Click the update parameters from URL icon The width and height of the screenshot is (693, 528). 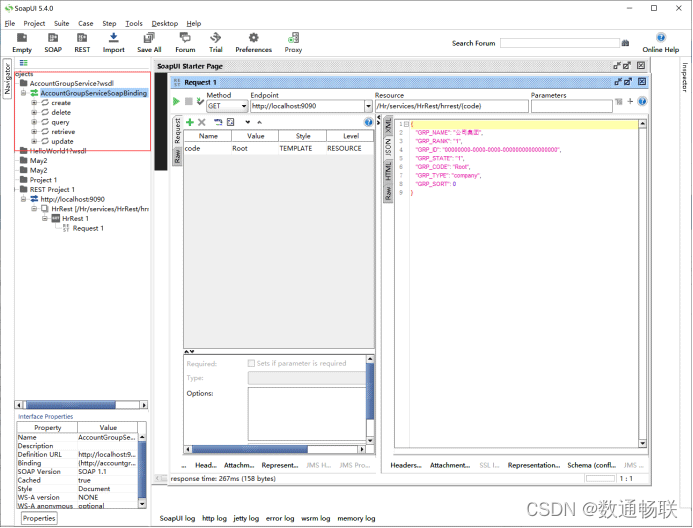(x=218, y=122)
